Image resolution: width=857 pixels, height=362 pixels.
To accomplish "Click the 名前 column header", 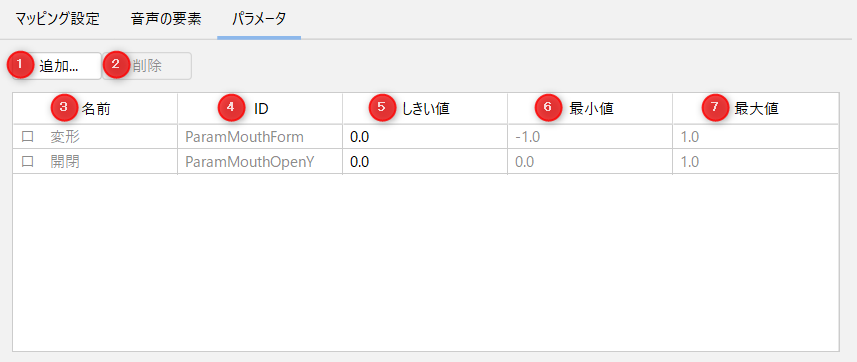I will [95, 108].
